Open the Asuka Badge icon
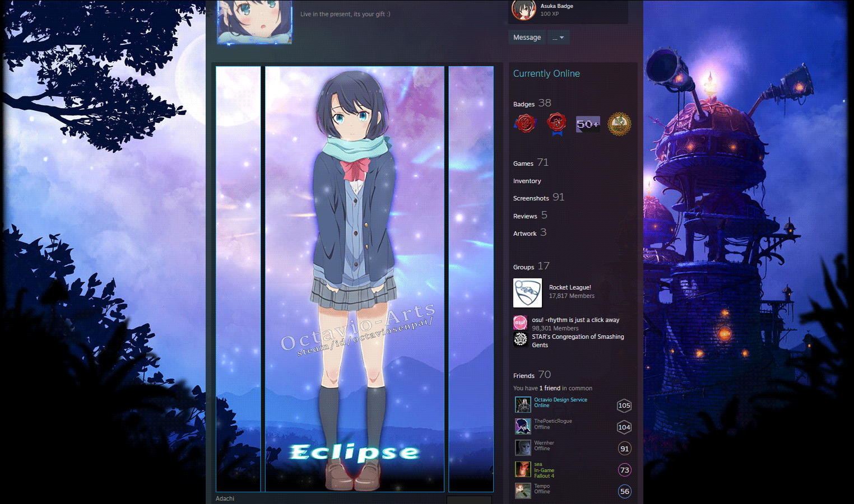 pyautogui.click(x=524, y=9)
